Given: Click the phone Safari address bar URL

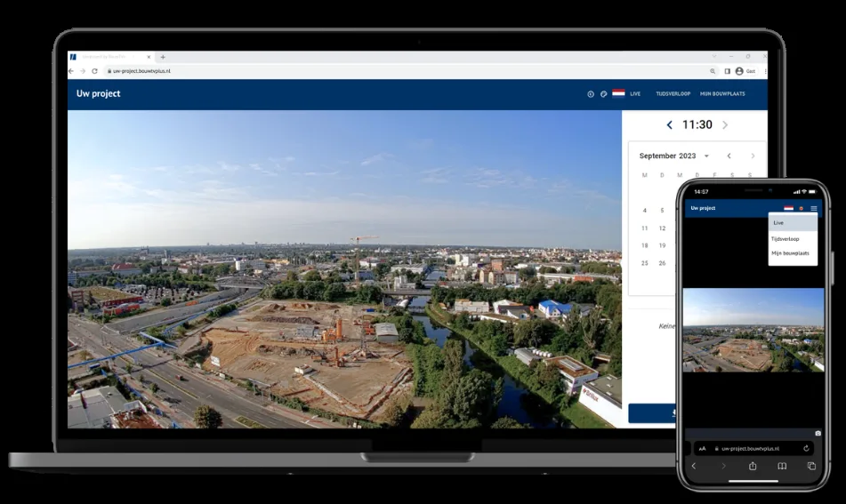Looking at the screenshot, I should coord(751,449).
